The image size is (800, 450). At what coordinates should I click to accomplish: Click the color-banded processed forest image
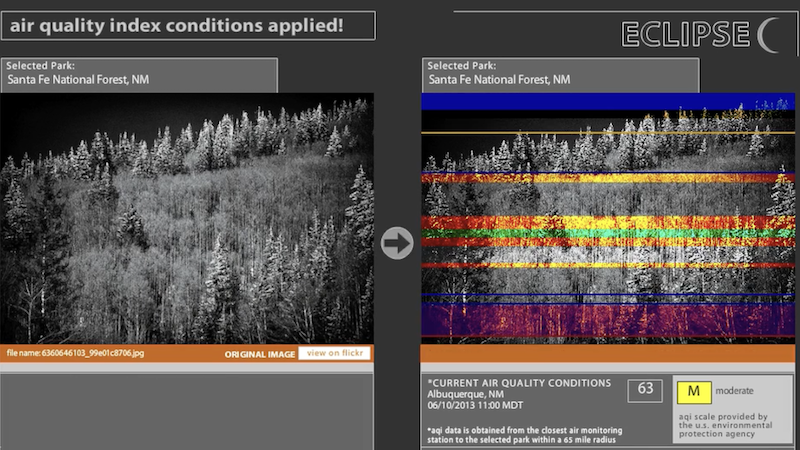607,218
